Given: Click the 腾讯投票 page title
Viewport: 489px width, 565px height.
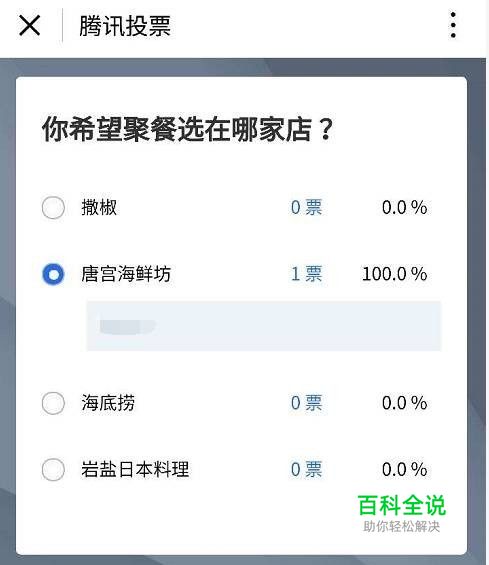Looking at the screenshot, I should click(x=125, y=26).
